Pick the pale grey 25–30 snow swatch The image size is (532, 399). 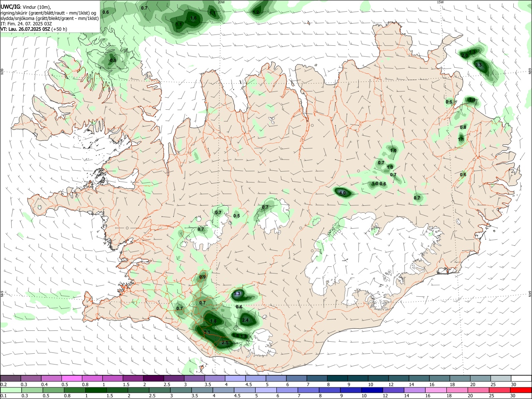click(500, 378)
